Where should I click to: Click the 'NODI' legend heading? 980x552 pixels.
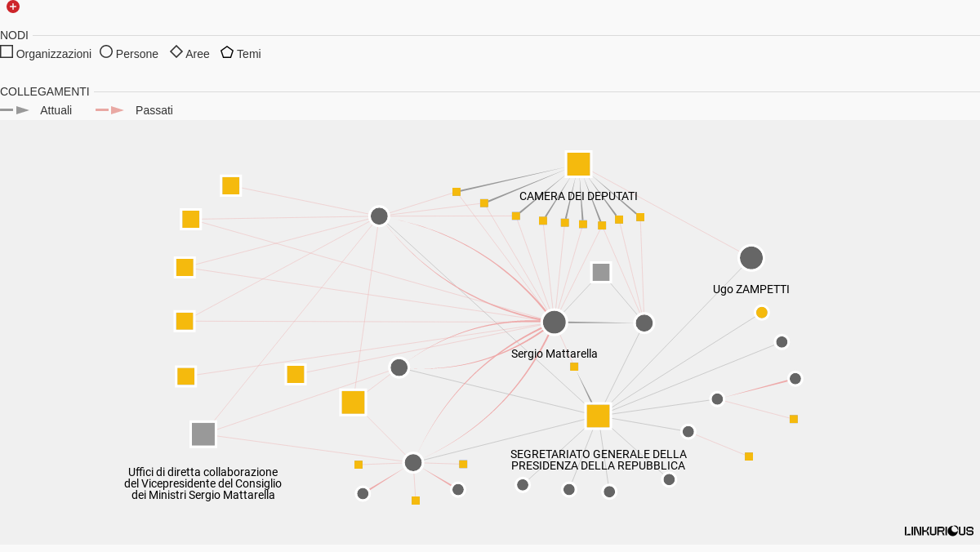click(x=14, y=35)
